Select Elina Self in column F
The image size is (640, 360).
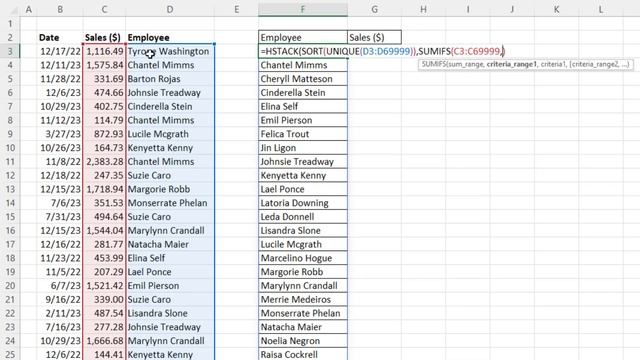[x=303, y=107]
